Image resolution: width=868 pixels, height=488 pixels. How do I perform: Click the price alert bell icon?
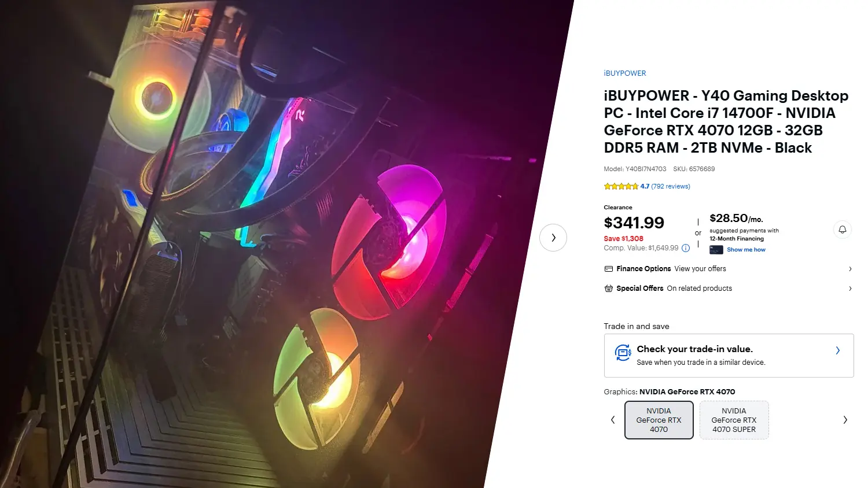click(843, 230)
